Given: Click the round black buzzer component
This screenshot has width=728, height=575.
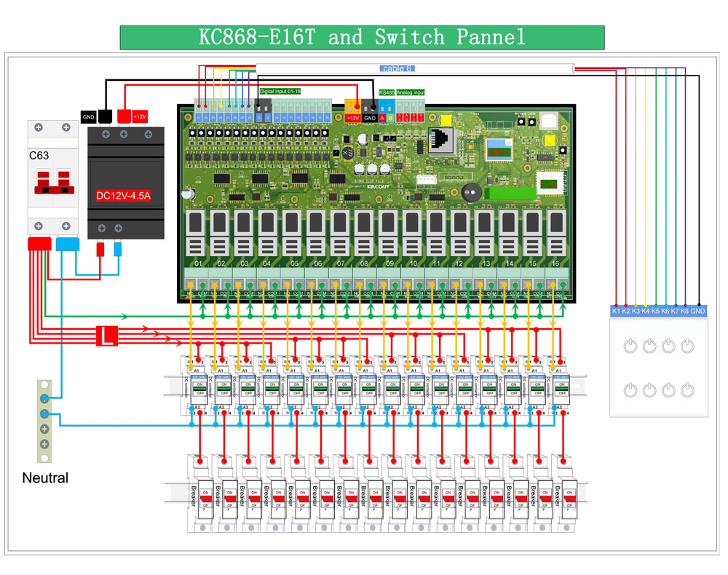Looking at the screenshot, I should pyautogui.click(x=471, y=192).
